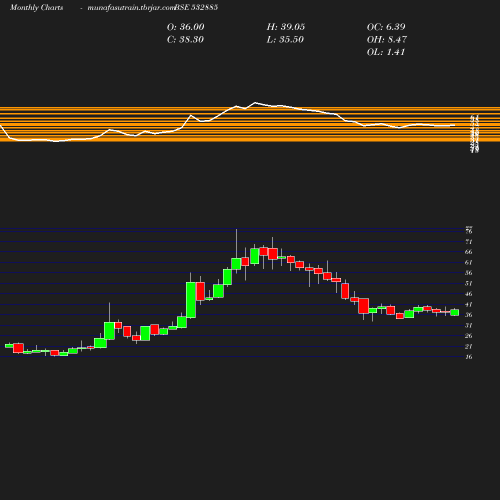Click the latest green candle at chart's right end
The width and height of the screenshot is (500, 500).
455,312
